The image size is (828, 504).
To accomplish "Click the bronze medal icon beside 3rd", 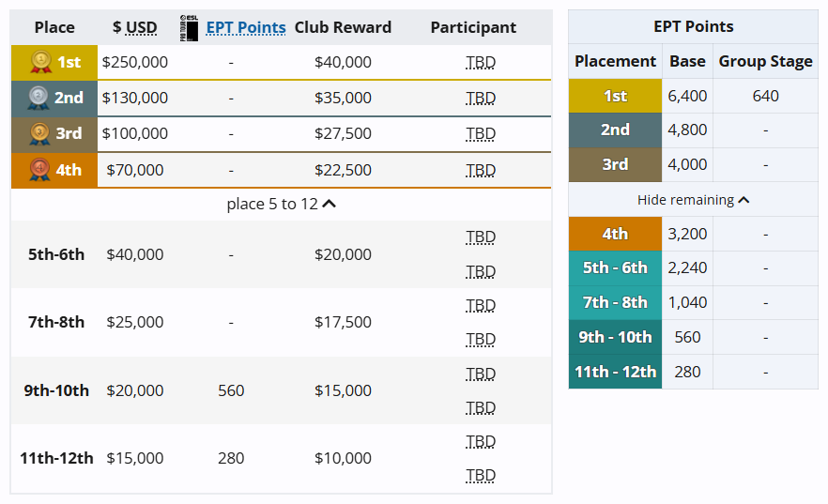I will click(40, 133).
